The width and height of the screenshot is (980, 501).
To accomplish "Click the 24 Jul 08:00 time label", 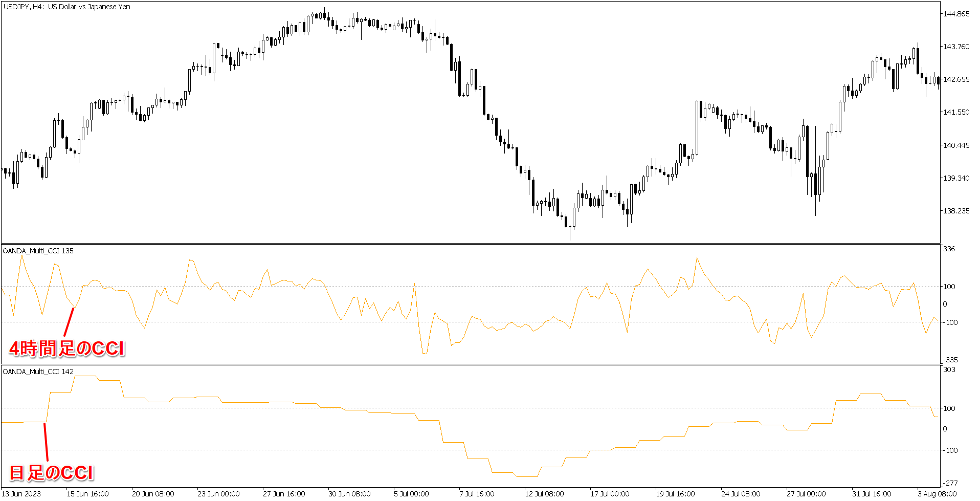I will [741, 494].
